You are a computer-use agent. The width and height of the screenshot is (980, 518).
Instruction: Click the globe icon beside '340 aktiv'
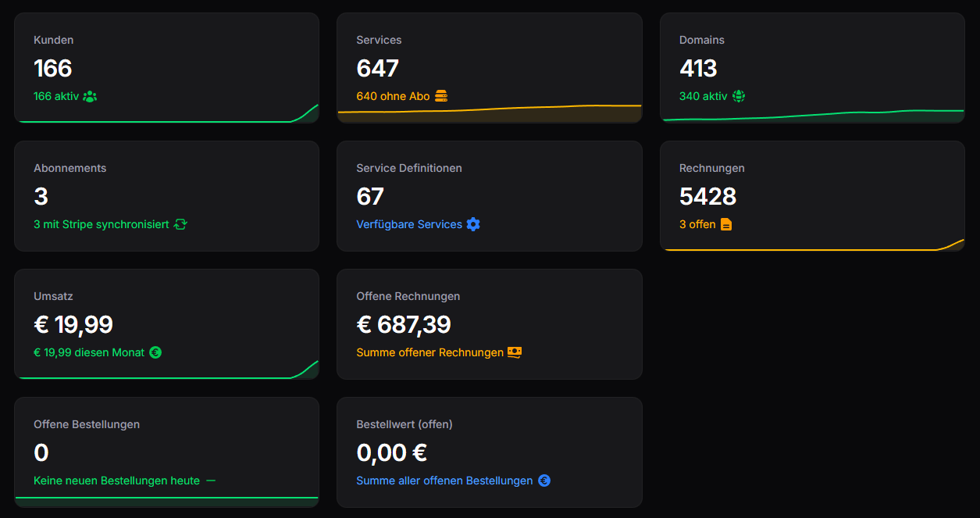coord(739,95)
